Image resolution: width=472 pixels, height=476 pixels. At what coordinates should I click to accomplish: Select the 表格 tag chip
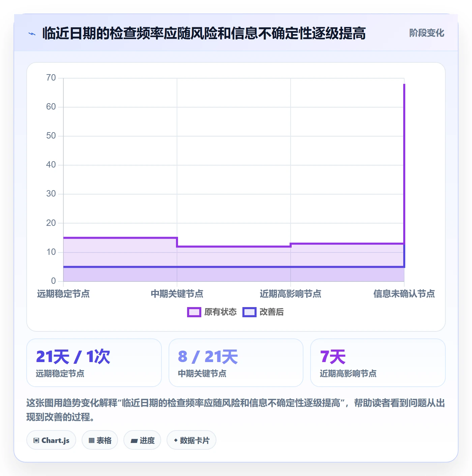pos(100,440)
